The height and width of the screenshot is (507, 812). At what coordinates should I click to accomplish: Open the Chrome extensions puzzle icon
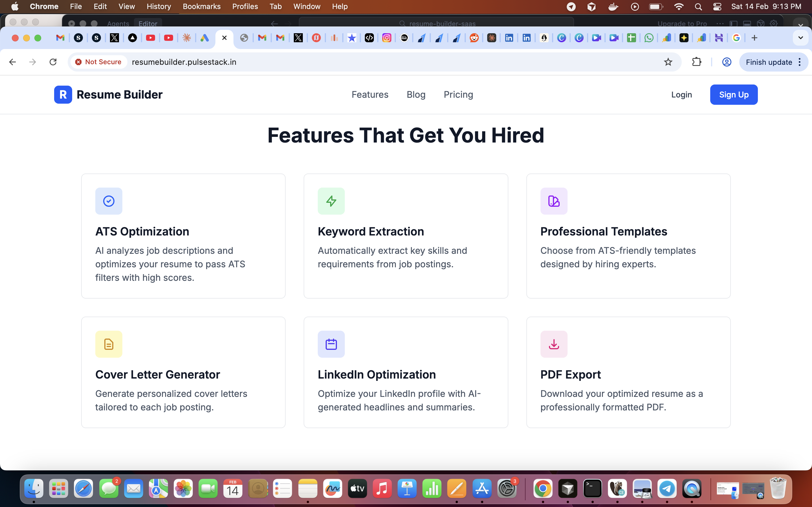pos(697,62)
